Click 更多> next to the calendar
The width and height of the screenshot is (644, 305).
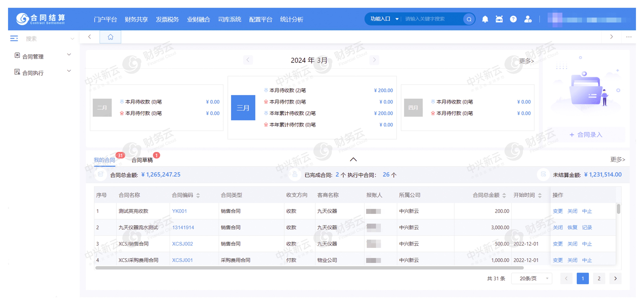[x=526, y=61]
